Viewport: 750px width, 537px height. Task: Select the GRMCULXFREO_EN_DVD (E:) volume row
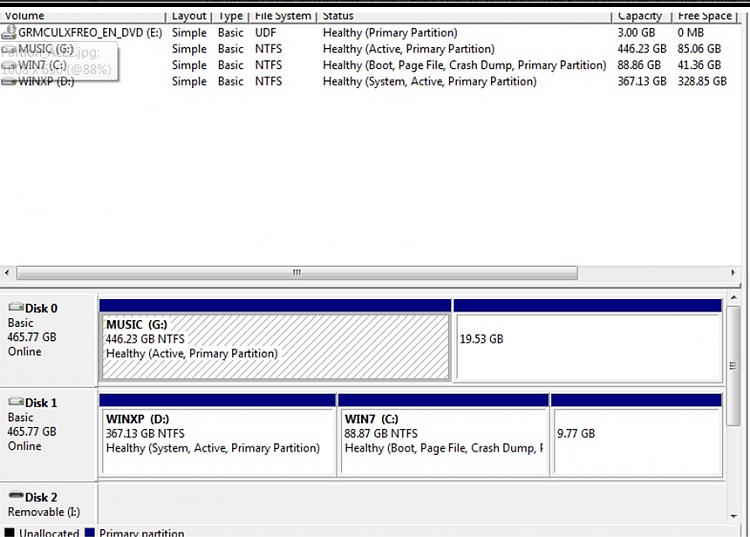[368, 33]
